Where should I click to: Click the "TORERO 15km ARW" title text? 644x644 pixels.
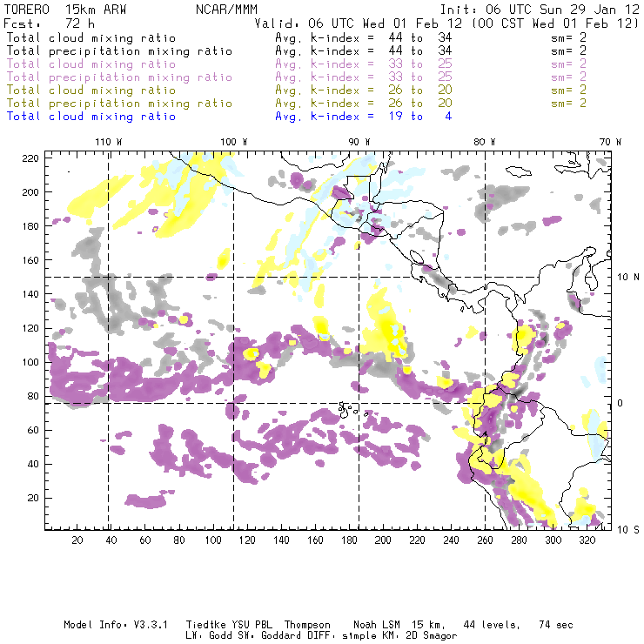pyautogui.click(x=65, y=10)
